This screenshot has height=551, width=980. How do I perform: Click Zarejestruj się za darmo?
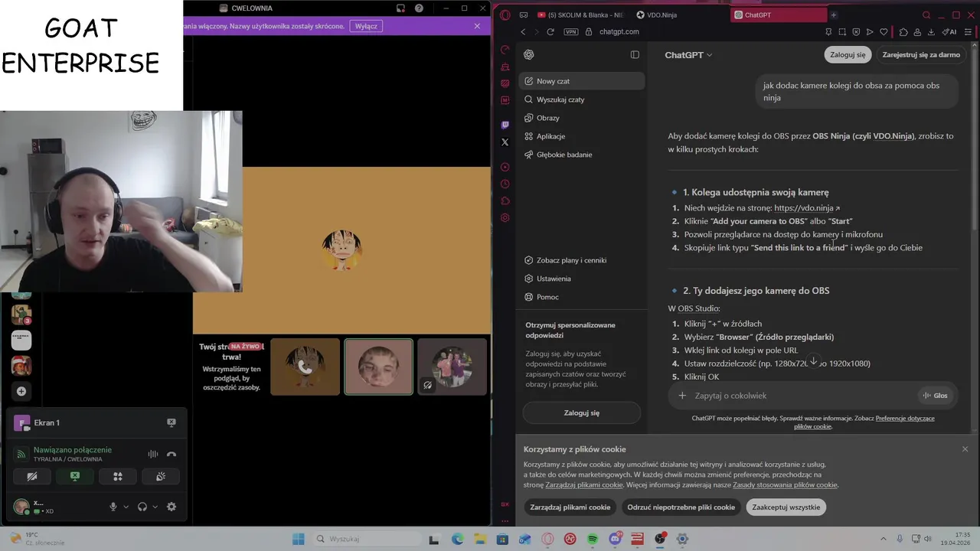921,54
